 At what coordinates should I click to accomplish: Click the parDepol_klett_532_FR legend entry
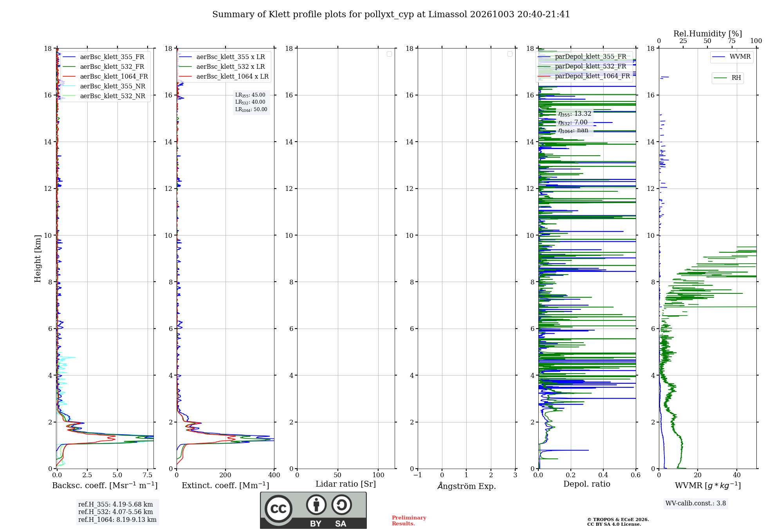(x=582, y=66)
